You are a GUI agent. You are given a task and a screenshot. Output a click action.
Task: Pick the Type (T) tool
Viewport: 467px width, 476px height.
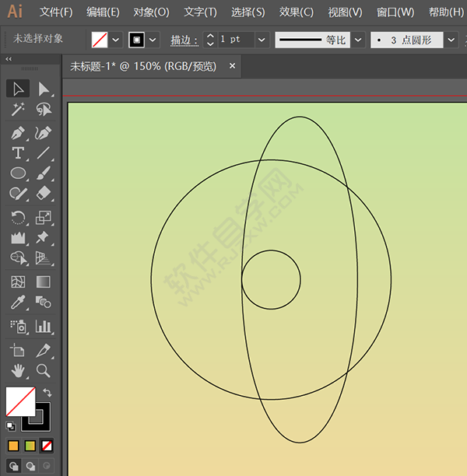[x=18, y=153]
